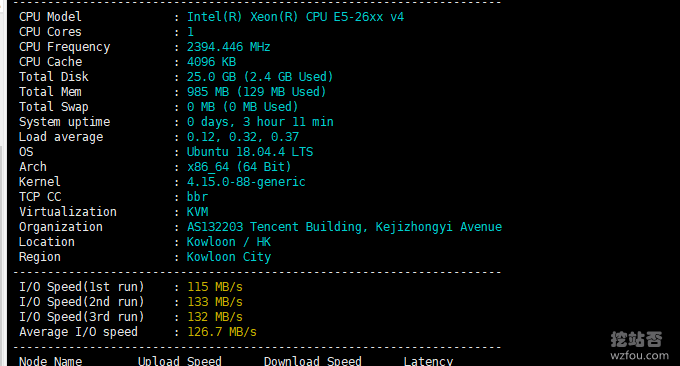The height and width of the screenshot is (366, 680).
Task: Click the Average I/O speed value 126.7 MB/s
Action: pyautogui.click(x=222, y=332)
